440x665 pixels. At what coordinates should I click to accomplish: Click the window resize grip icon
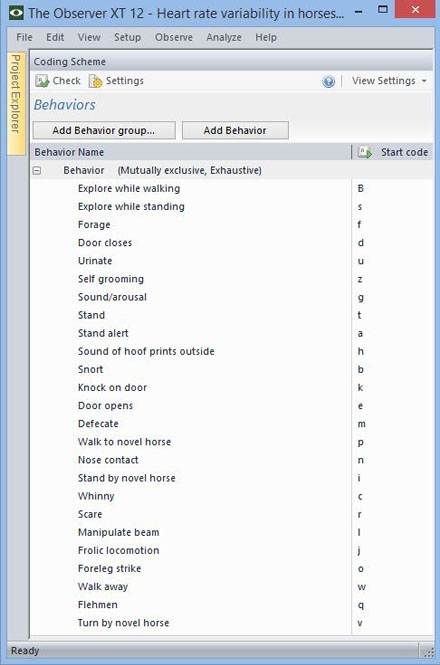(x=429, y=651)
